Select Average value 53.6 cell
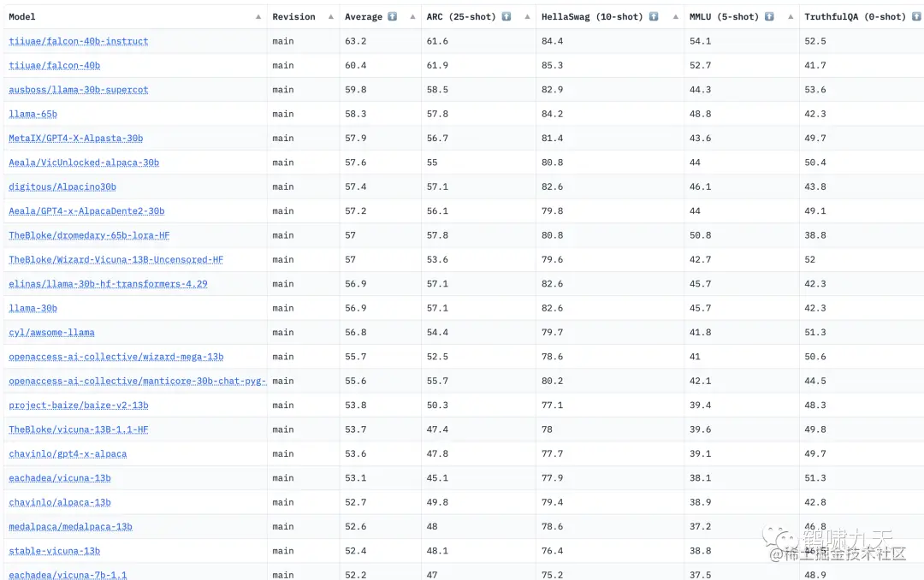Screen dimensions: 924x580 click(356, 454)
